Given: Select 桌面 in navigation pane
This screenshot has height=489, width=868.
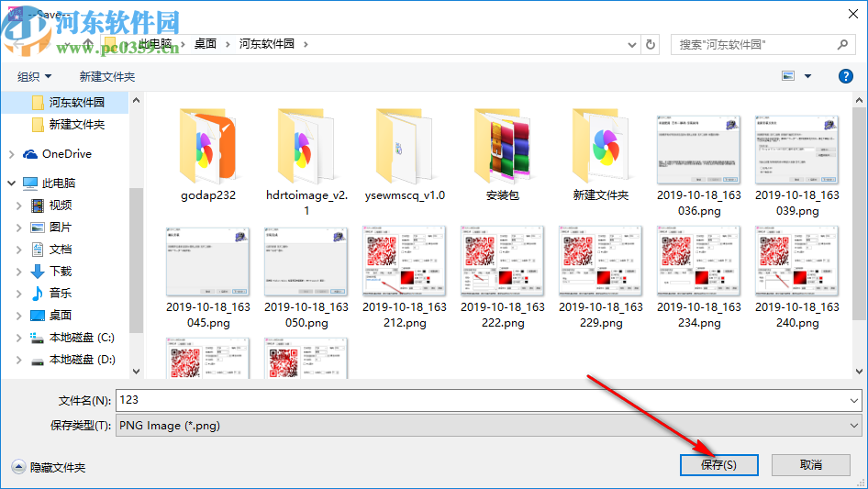Looking at the screenshot, I should (x=61, y=315).
